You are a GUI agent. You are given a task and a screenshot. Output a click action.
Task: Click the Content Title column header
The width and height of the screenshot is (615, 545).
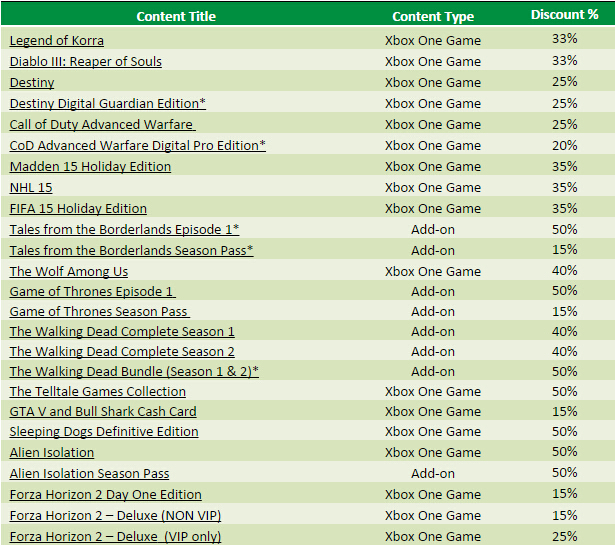[x=176, y=16]
